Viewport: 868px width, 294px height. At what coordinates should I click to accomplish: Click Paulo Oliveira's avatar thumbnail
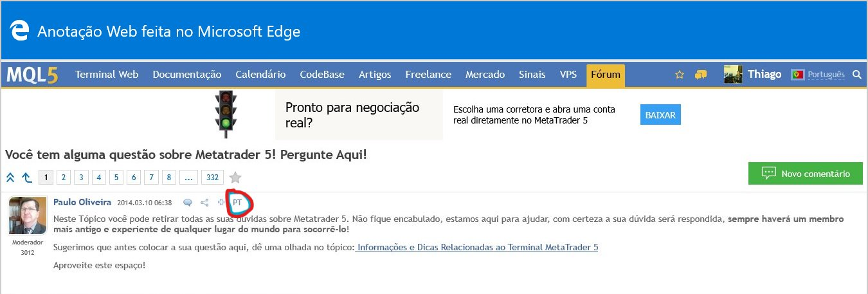coord(28,216)
